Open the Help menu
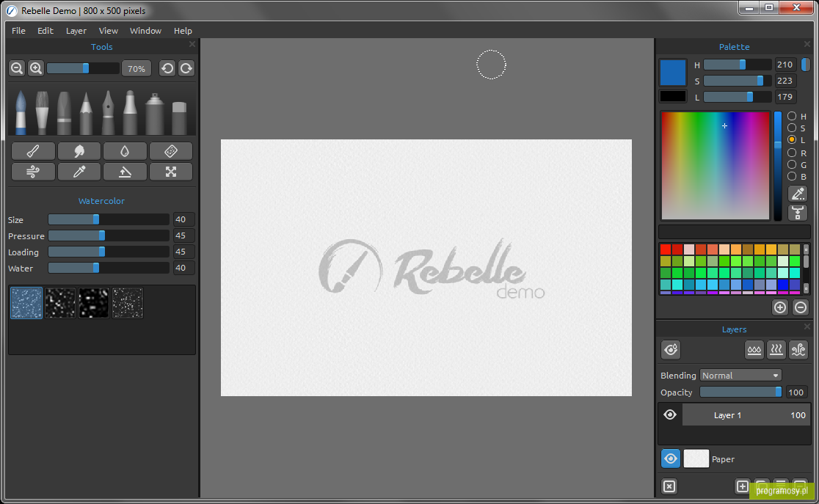Viewport: 819px width, 504px height. click(183, 31)
